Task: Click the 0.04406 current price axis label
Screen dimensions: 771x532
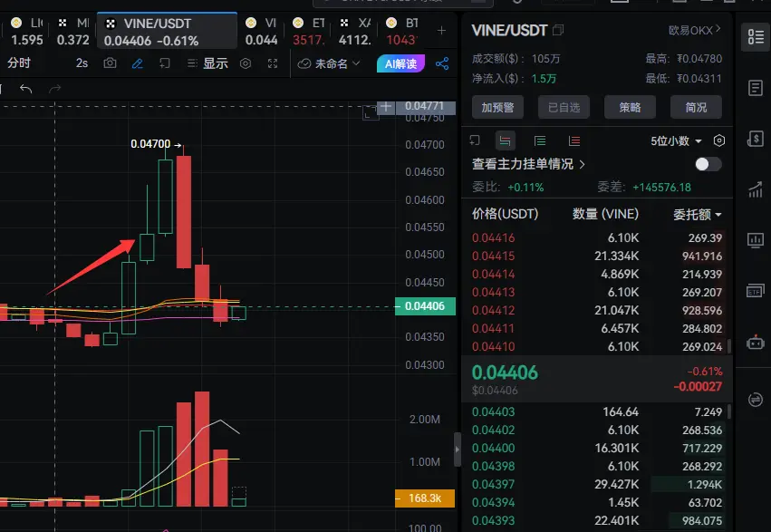Action: pyautogui.click(x=425, y=306)
